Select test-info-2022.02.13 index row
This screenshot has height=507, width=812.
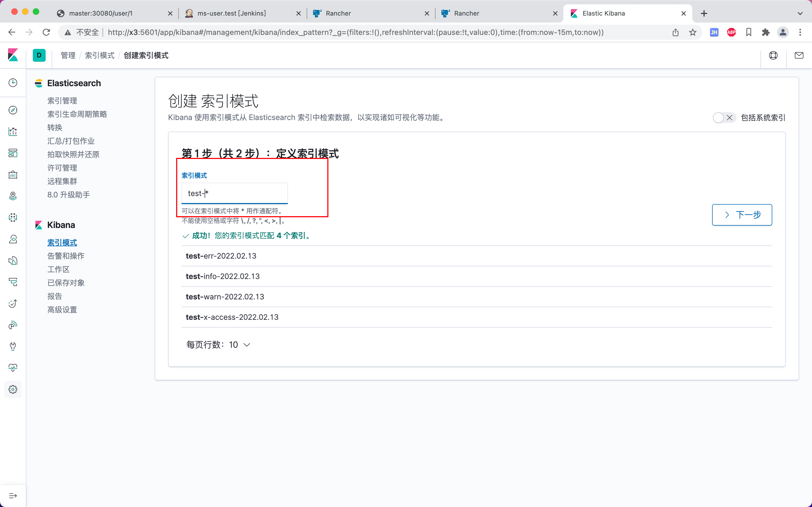click(x=477, y=276)
